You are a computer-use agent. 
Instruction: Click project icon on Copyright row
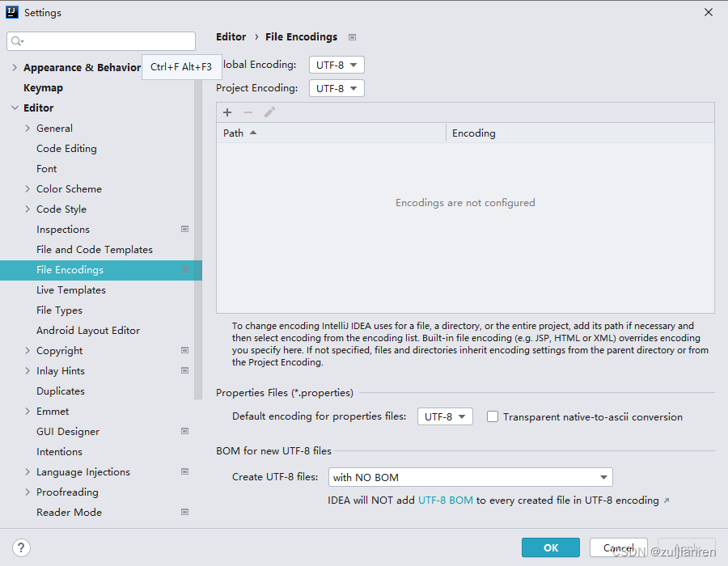184,350
